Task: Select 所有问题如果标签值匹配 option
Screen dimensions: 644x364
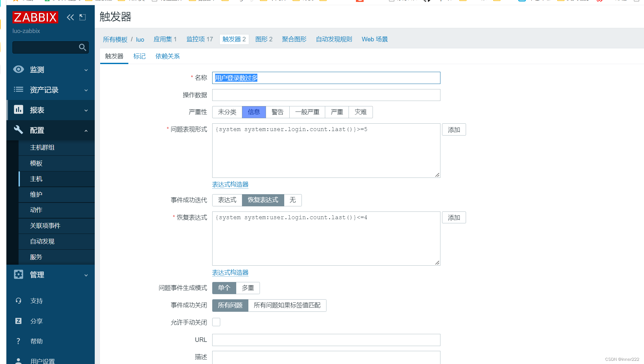Action: [x=287, y=305]
